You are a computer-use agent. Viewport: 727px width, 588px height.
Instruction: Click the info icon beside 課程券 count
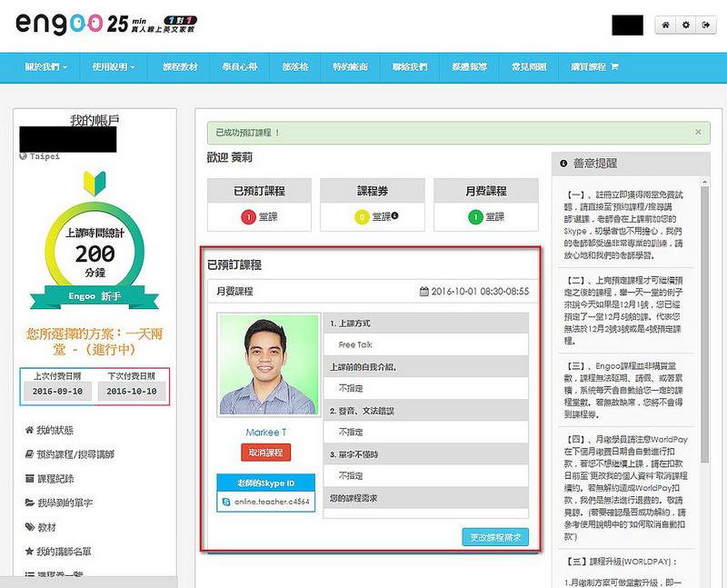click(x=394, y=217)
